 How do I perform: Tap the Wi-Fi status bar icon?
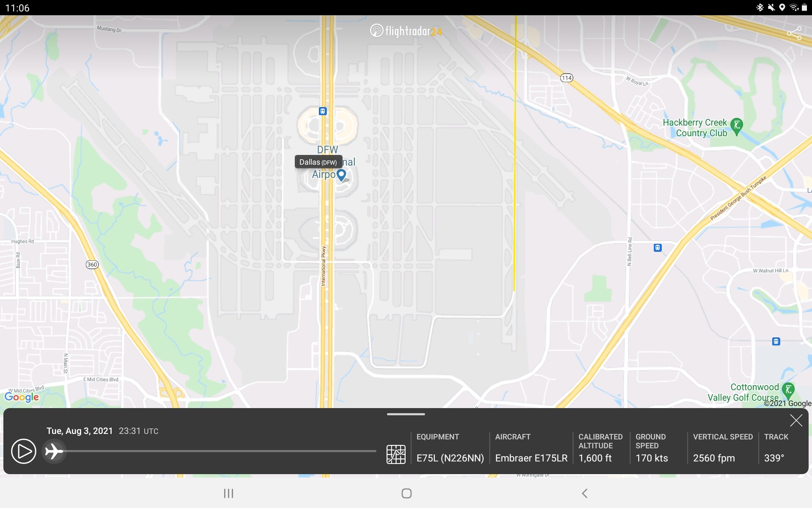pos(794,8)
